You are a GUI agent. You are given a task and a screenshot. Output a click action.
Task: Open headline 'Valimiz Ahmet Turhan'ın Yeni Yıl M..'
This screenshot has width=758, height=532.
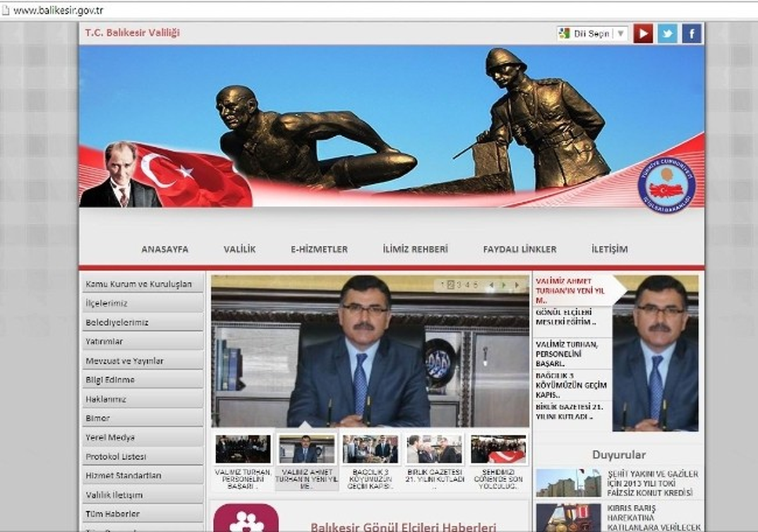(x=571, y=290)
